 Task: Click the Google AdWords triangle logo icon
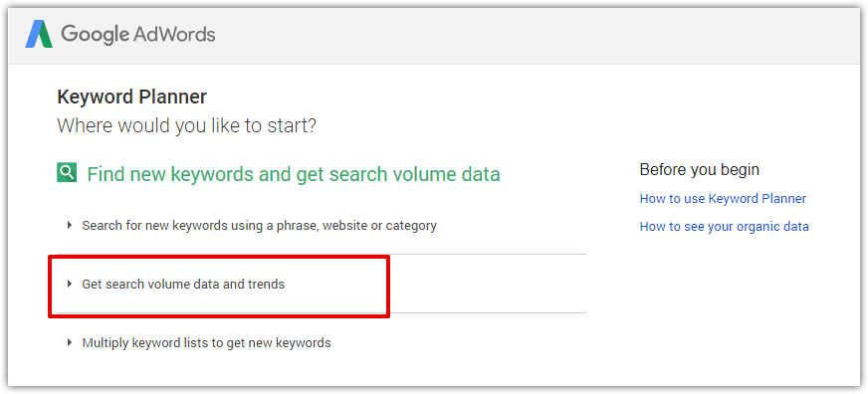click(39, 34)
